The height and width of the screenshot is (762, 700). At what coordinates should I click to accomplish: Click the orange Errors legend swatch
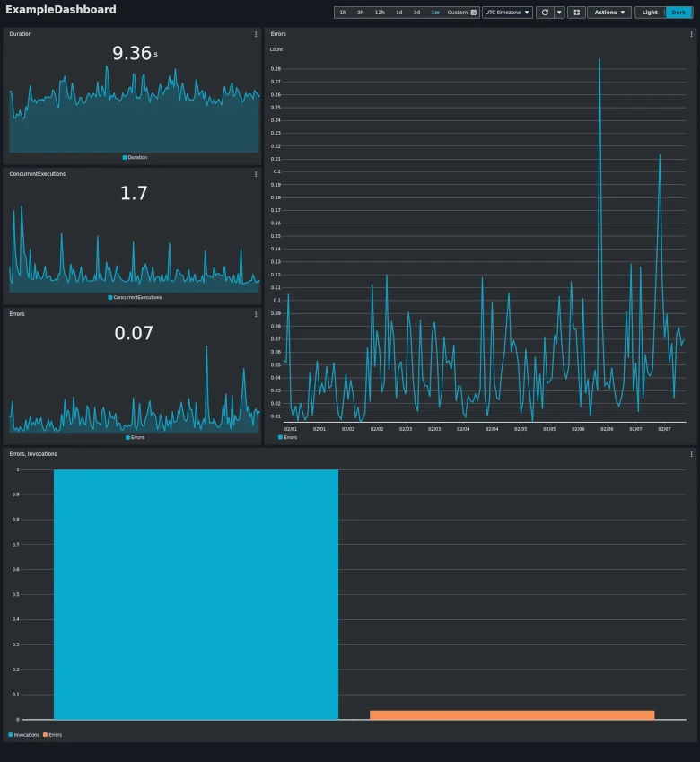tap(45, 735)
